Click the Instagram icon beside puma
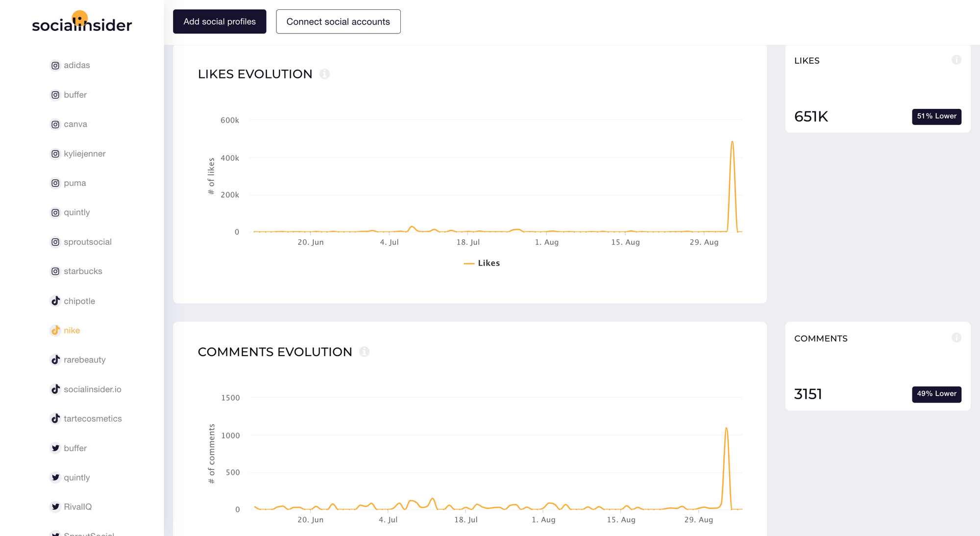 pyautogui.click(x=55, y=183)
